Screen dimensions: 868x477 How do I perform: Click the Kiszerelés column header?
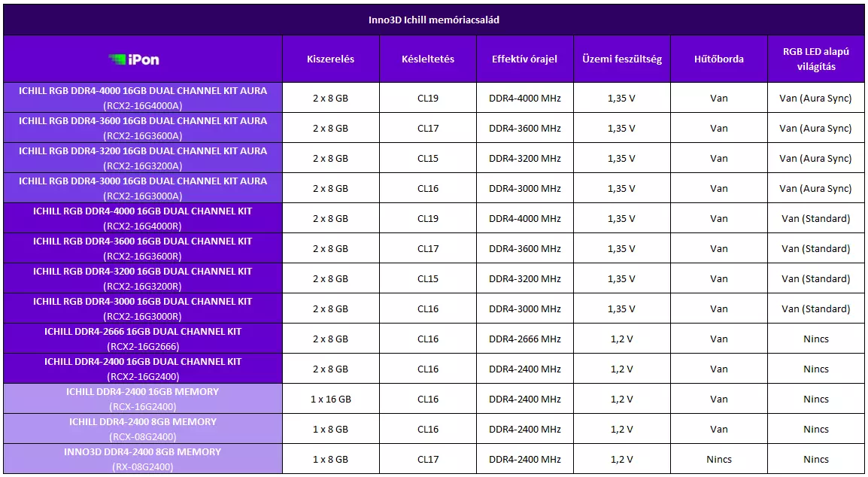pos(330,59)
